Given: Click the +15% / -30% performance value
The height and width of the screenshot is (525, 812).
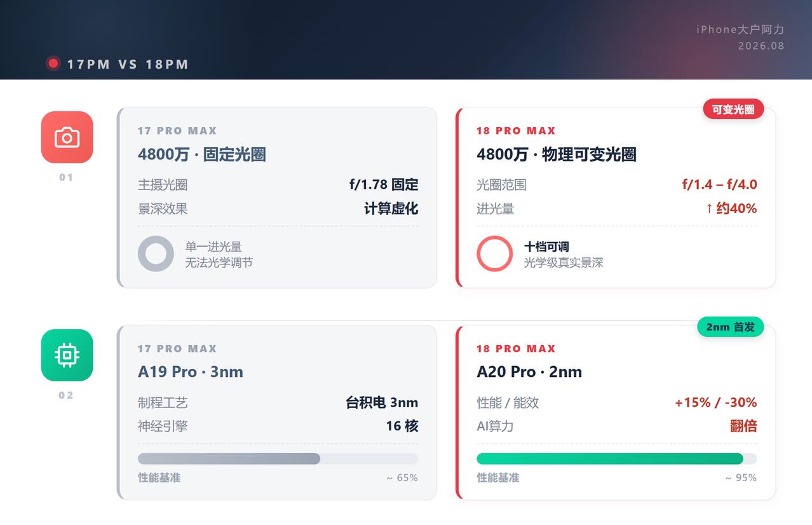Looking at the screenshot, I should coord(716,402).
